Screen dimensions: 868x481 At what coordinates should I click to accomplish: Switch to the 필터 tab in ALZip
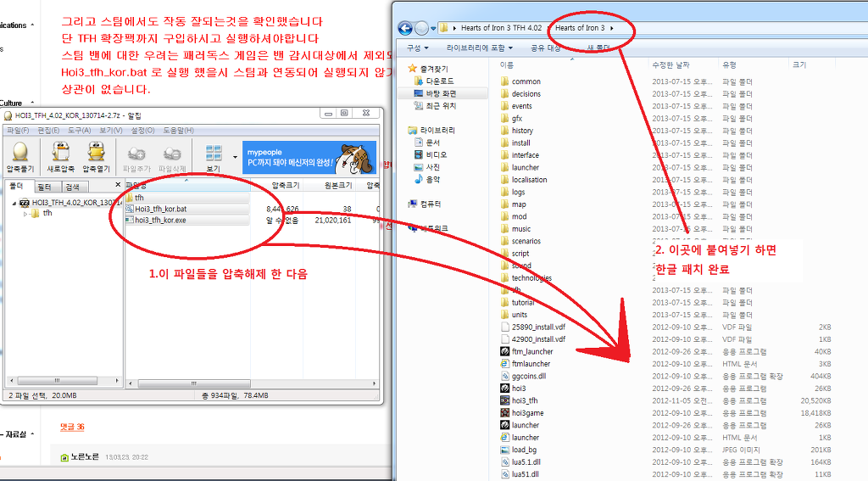tap(44, 187)
